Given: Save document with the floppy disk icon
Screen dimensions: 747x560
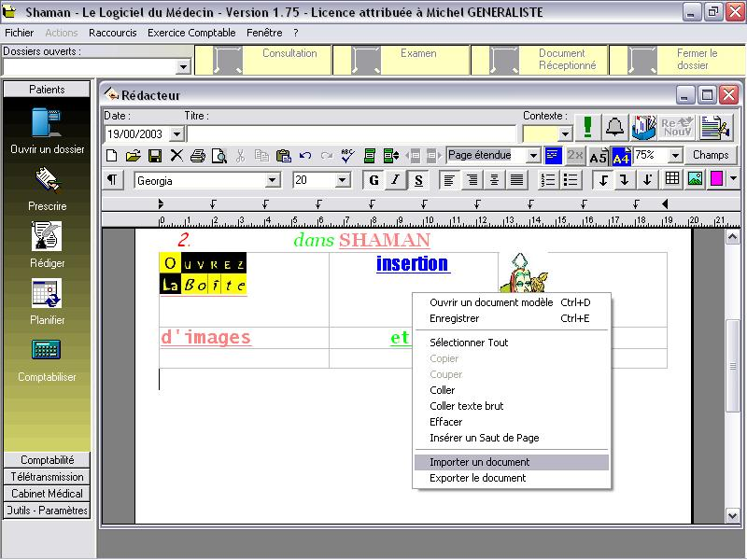Looking at the screenshot, I should (x=155, y=156).
